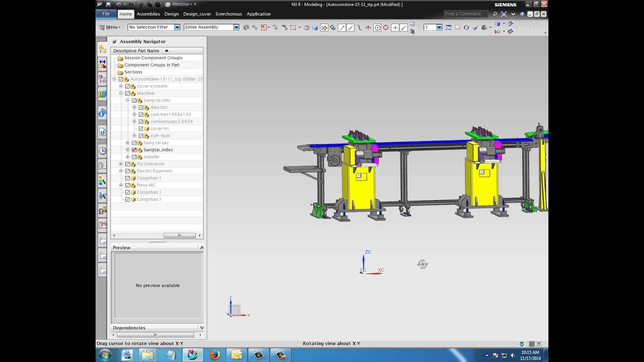Toggle the Fix-Conveyor component checkbox

point(127,164)
